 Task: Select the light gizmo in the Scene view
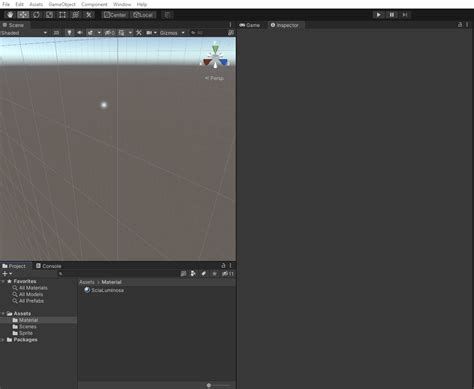click(x=104, y=105)
